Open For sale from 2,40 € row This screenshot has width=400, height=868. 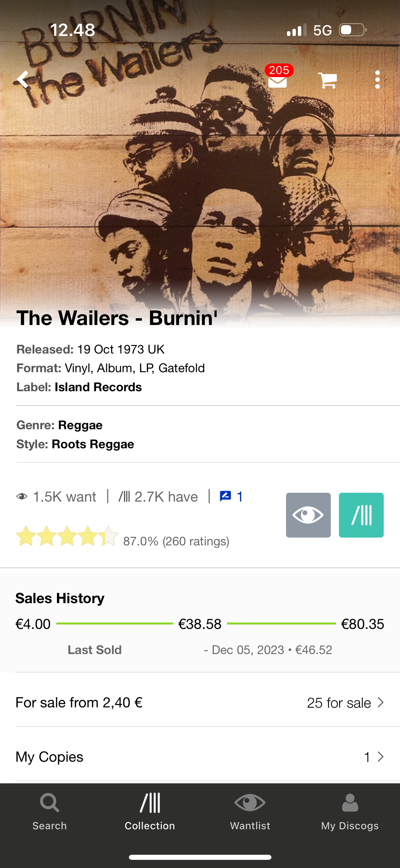pos(200,702)
